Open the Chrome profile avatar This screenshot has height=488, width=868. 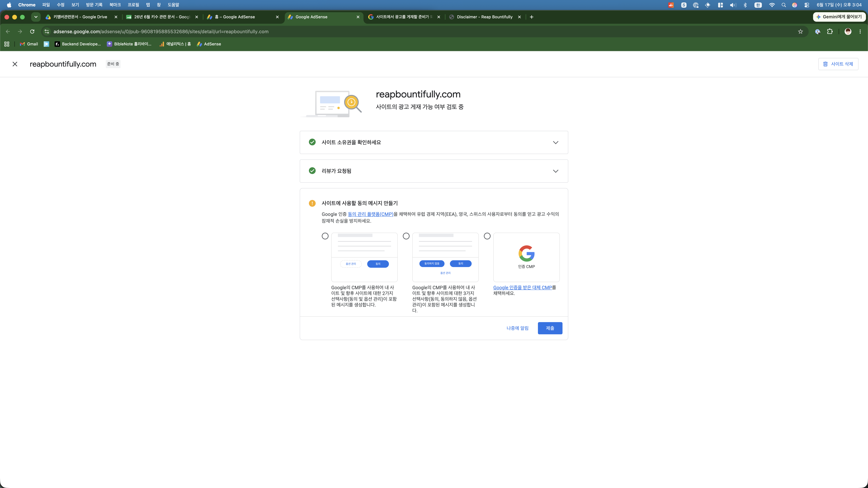pyautogui.click(x=848, y=32)
